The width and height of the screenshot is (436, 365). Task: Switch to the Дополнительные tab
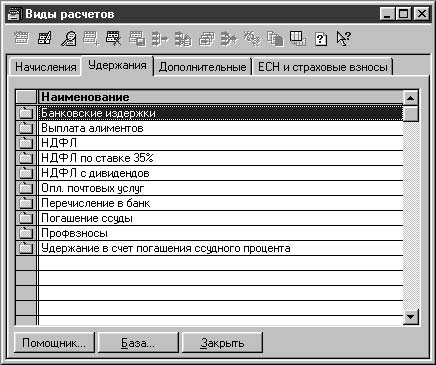[203, 67]
